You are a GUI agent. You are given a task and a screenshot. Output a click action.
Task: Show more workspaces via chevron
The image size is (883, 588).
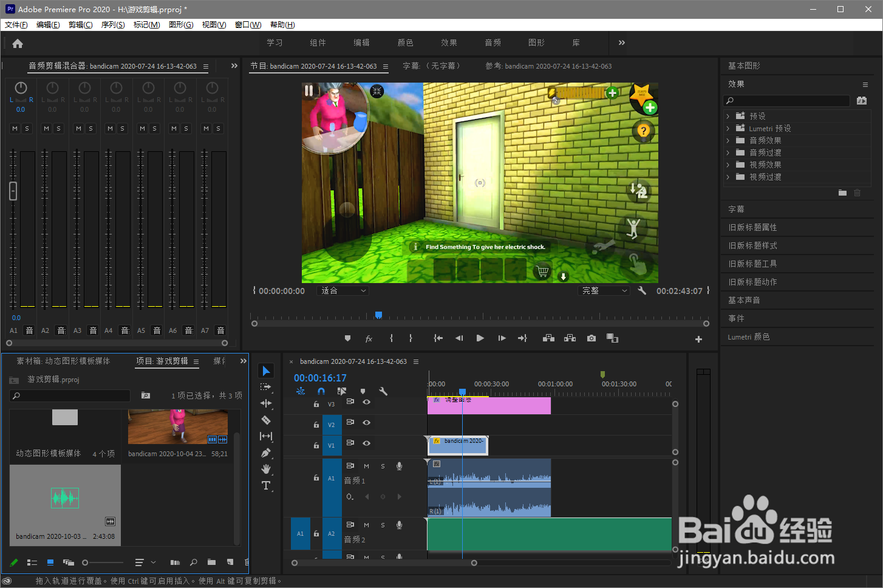621,43
